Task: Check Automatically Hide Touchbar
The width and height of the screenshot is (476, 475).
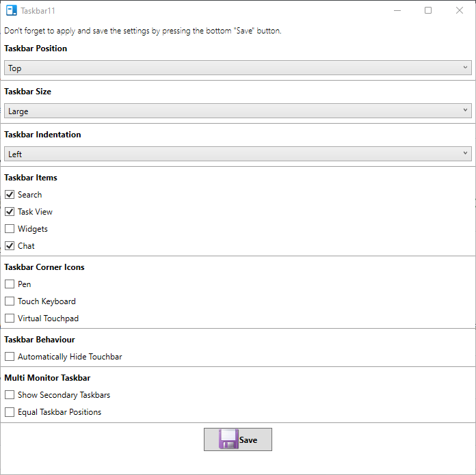Action: (10, 357)
